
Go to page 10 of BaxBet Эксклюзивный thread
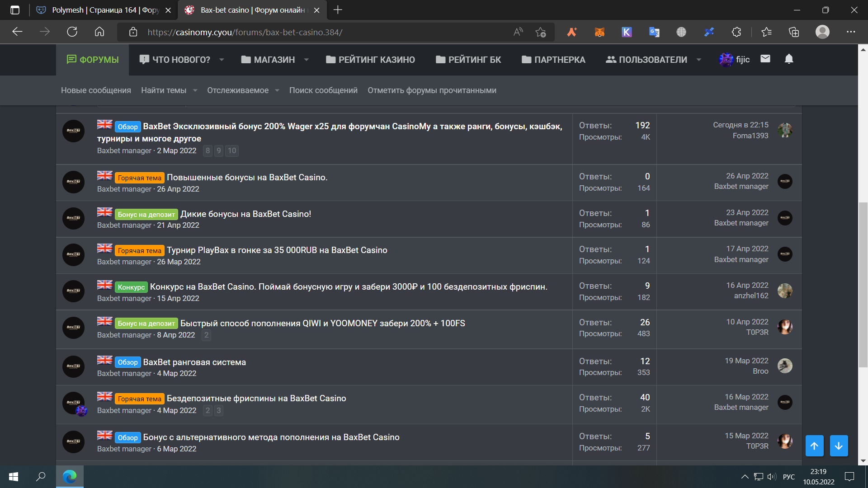coord(232,151)
